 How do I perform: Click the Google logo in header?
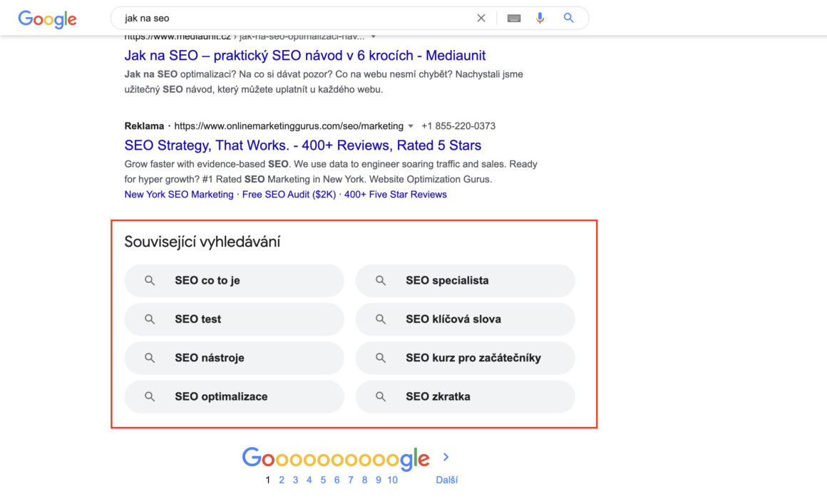(x=47, y=19)
